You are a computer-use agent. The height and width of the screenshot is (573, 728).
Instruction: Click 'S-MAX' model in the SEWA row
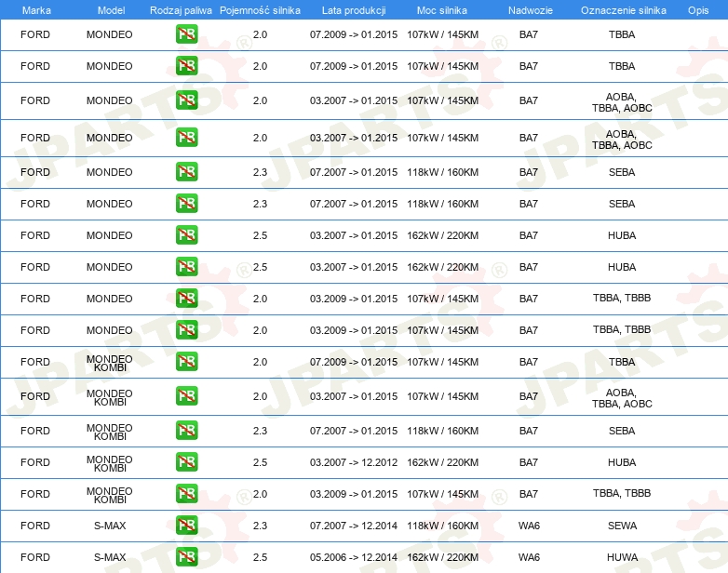click(110, 526)
